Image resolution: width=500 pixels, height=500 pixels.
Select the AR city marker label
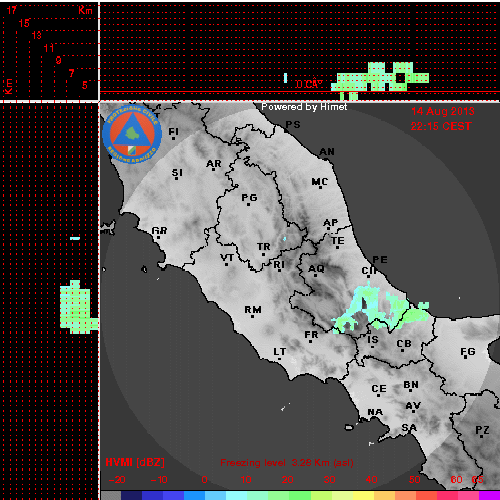tap(214, 164)
